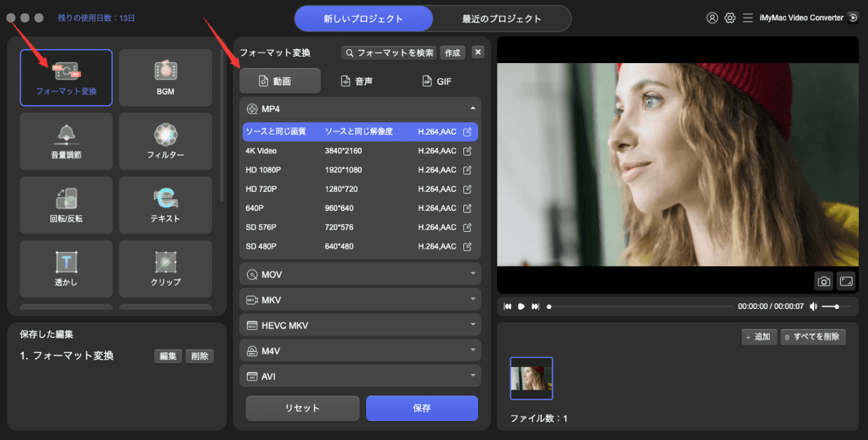Select the SD 480P 640*480 row

click(x=360, y=246)
